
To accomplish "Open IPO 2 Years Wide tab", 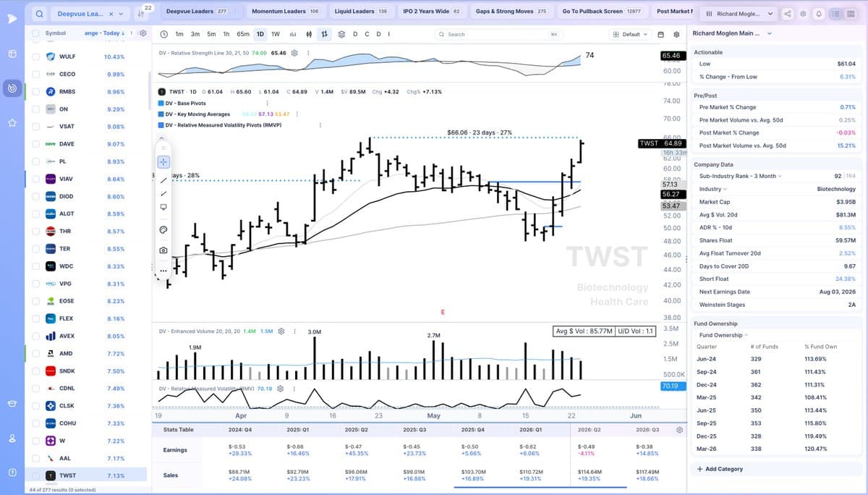I will 430,12.
